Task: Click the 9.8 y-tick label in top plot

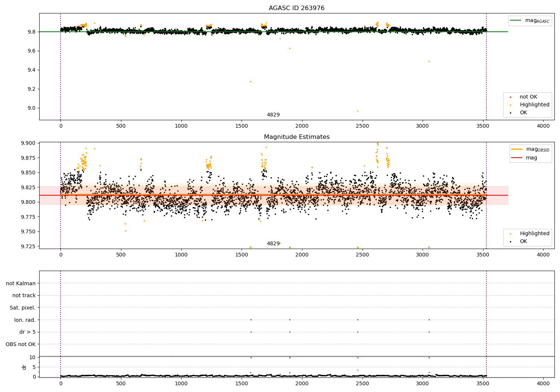Action: click(31, 32)
